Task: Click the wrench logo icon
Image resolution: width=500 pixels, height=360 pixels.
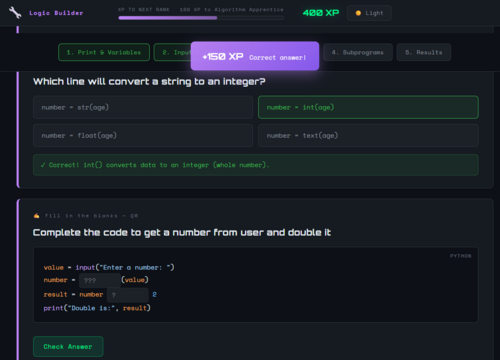Action: [15, 13]
